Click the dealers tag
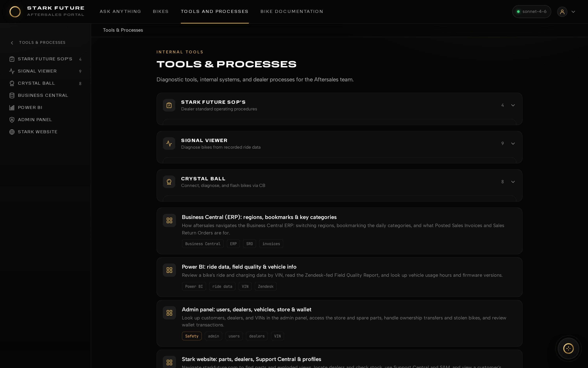The height and width of the screenshot is (368, 588). tap(257, 336)
